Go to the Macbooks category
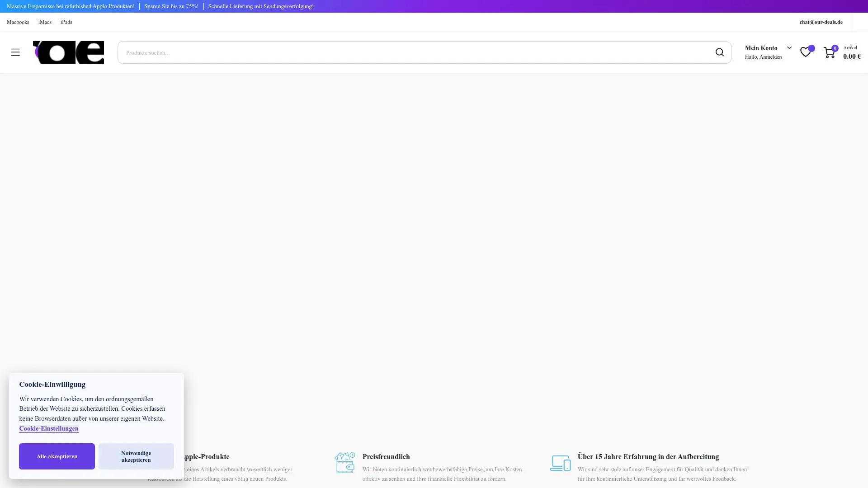This screenshot has height=488, width=868. tap(18, 22)
